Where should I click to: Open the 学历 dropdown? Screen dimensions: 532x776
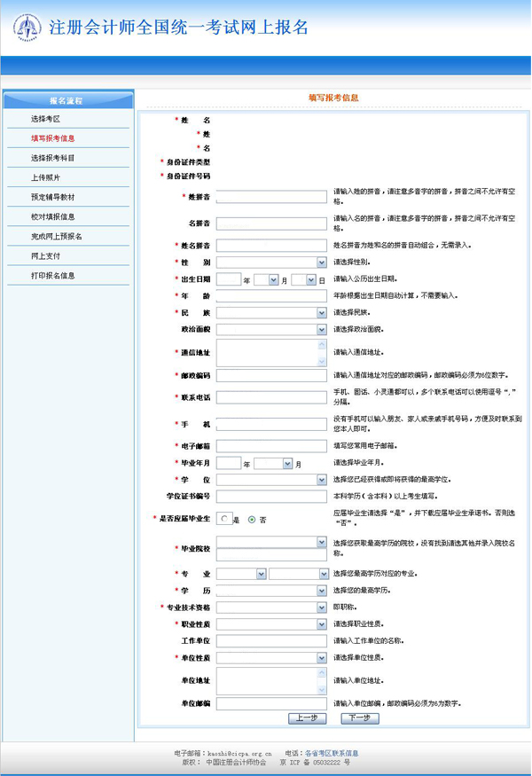[271, 591]
